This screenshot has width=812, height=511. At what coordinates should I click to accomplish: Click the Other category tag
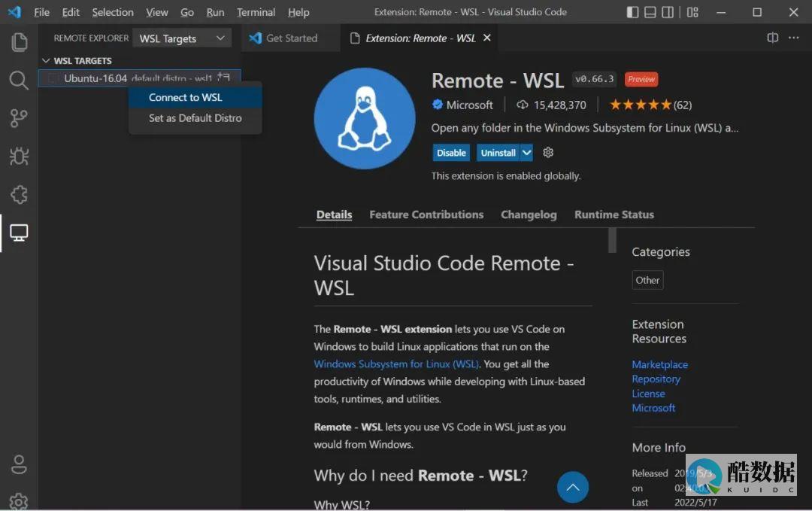coord(647,281)
